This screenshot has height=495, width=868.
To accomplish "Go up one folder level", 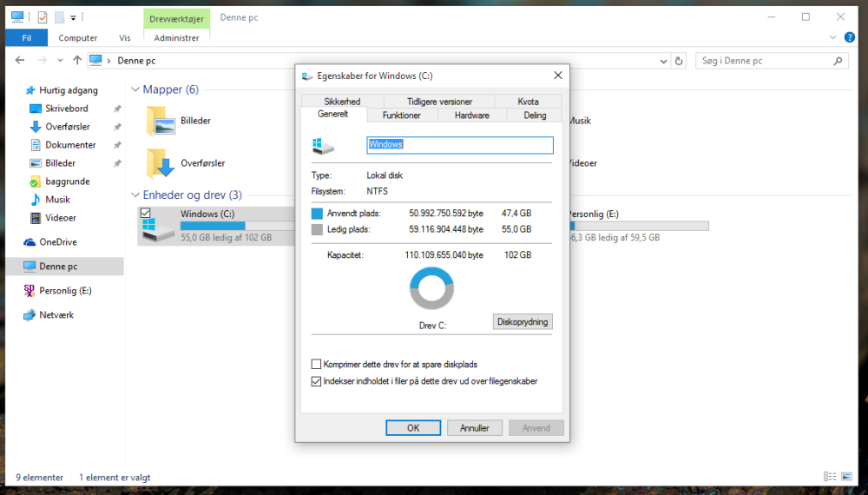I will [x=77, y=60].
